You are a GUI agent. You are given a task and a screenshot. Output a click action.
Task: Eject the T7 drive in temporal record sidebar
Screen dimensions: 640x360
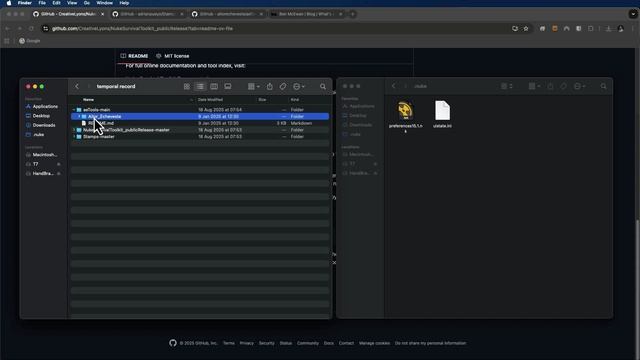(59, 164)
